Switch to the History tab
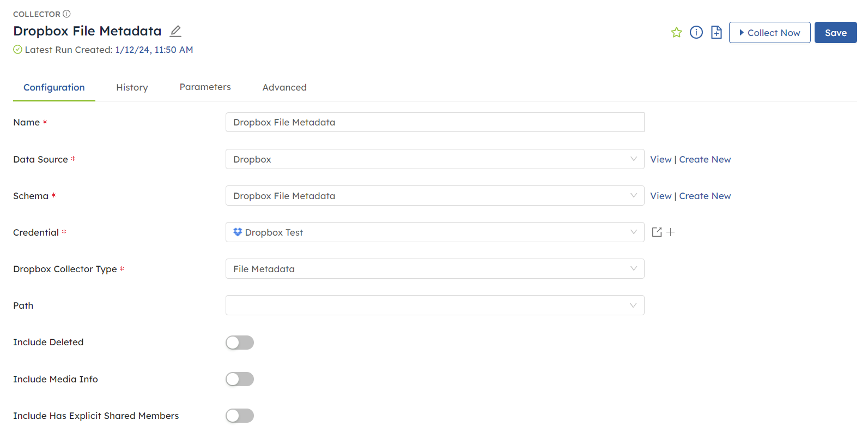Viewport: 868px width, 432px height. coord(132,87)
